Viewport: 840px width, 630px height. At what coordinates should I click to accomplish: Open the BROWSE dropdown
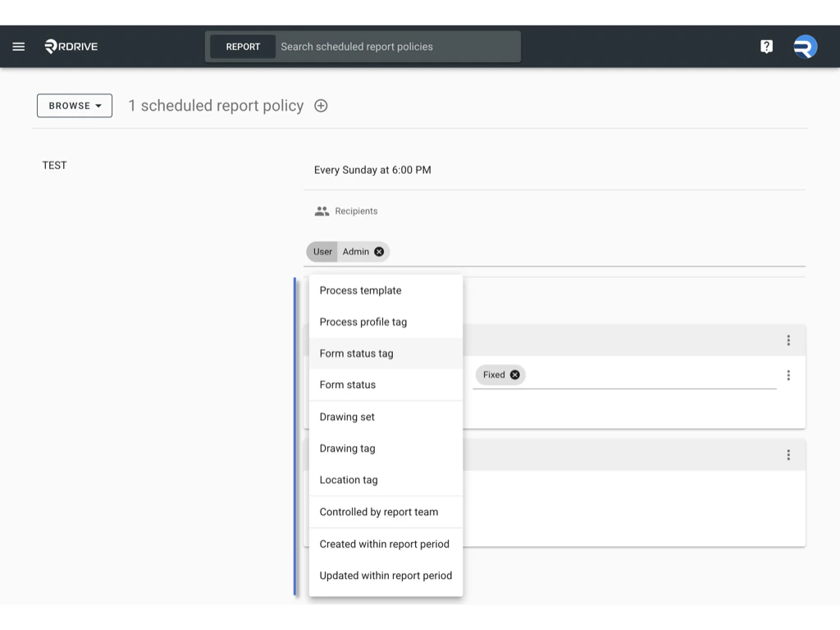tap(74, 106)
